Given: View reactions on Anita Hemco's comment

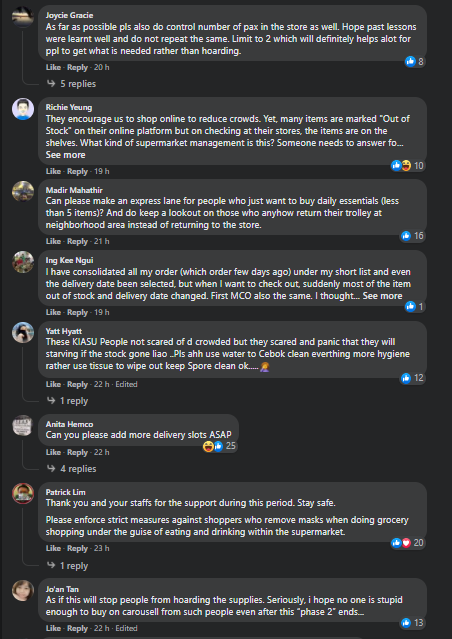Looking at the screenshot, I should point(219,446).
